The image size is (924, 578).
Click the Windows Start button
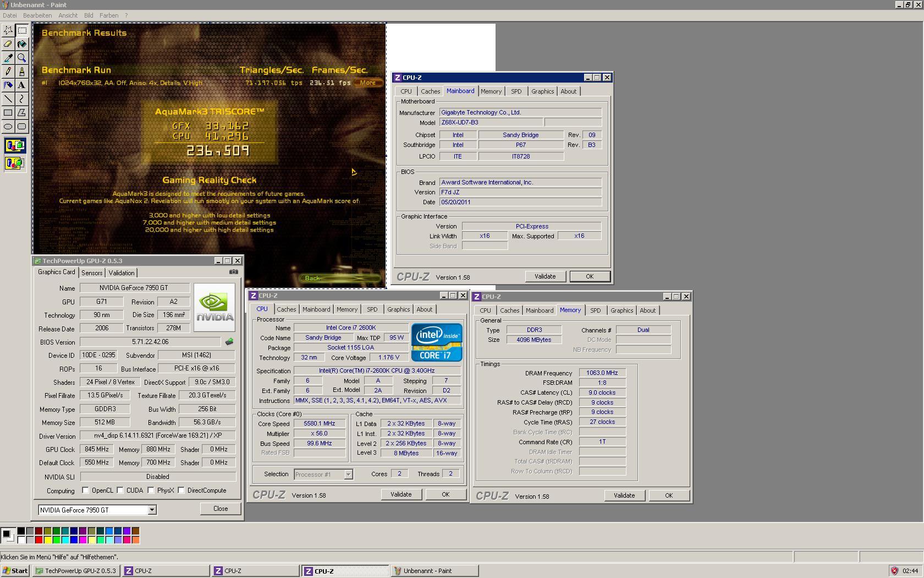15,571
